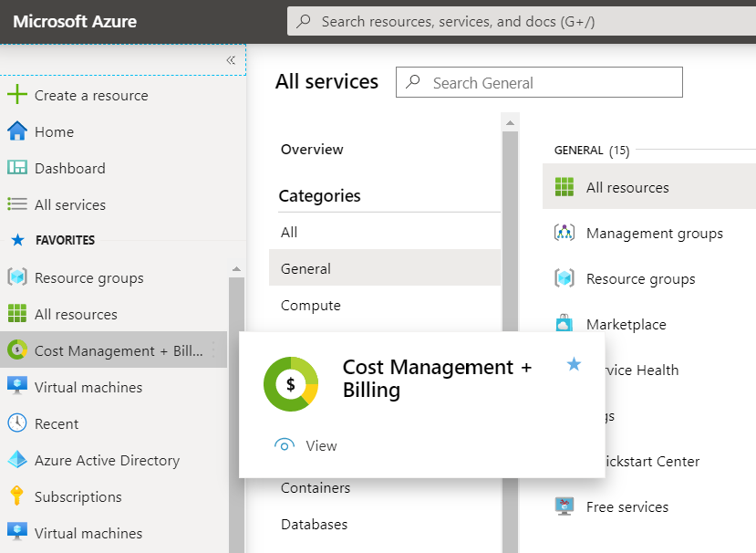Click the Subscriptions key icon
This screenshot has height=553, width=756.
pyautogui.click(x=16, y=496)
